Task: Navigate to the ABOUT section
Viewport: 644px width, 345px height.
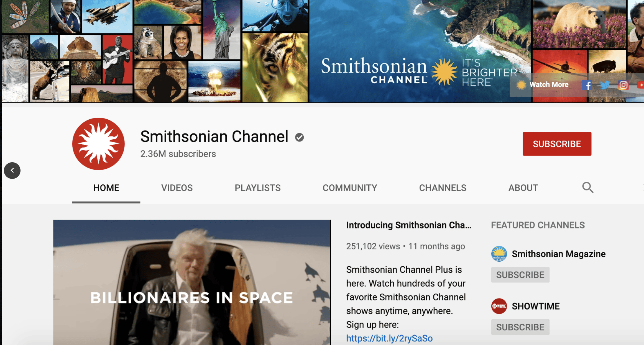Action: pos(523,188)
